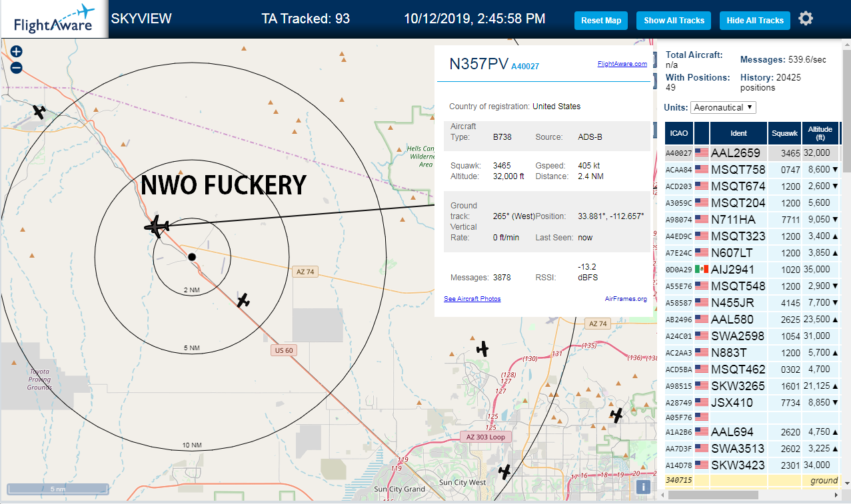
Task: Open the AirFrames.org link
Action: (x=626, y=299)
